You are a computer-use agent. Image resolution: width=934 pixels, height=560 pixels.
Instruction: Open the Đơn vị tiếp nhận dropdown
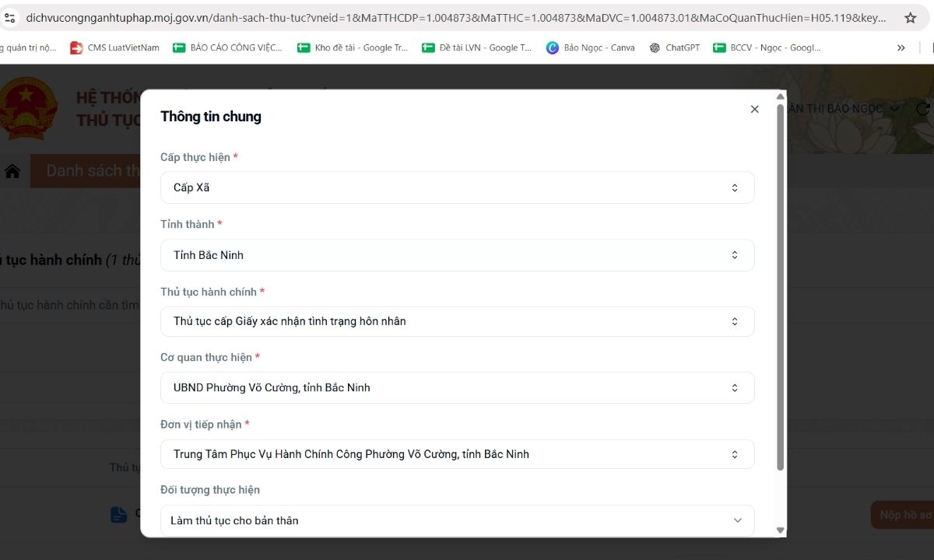coord(457,454)
